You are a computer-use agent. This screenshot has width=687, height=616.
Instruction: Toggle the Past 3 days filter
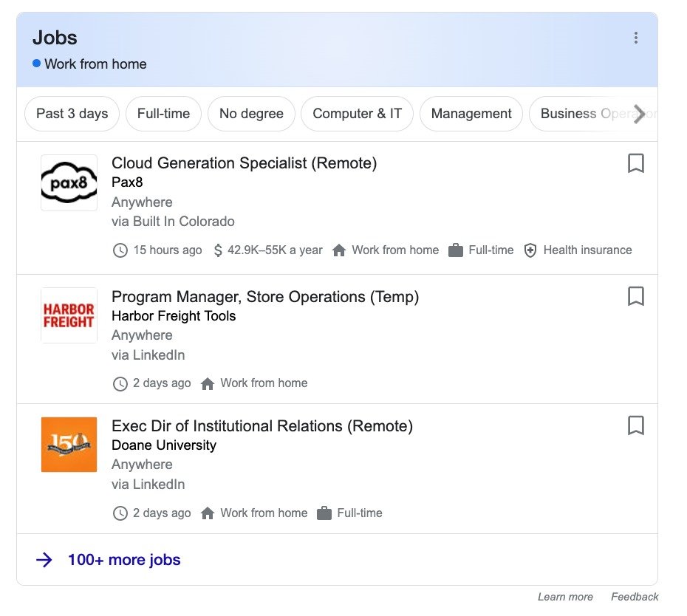pos(72,114)
